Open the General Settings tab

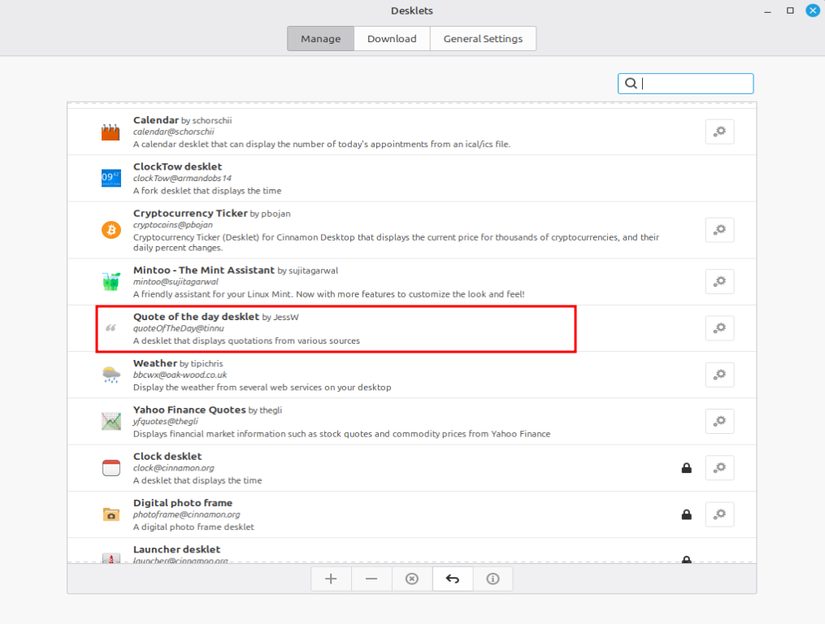point(483,38)
